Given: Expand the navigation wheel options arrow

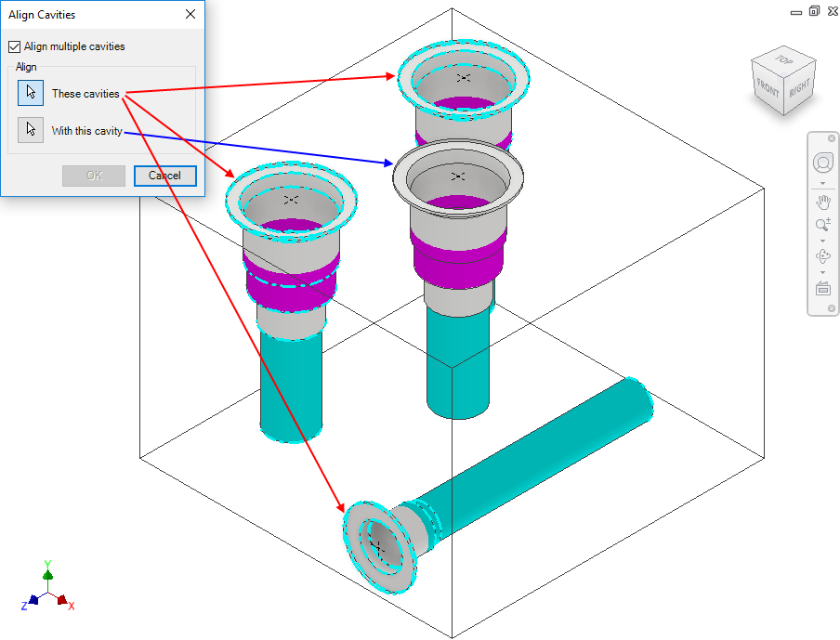Looking at the screenshot, I should [x=822, y=183].
